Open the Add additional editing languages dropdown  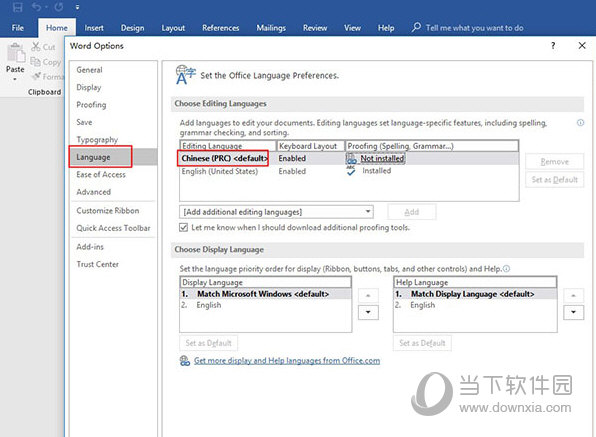(276, 212)
